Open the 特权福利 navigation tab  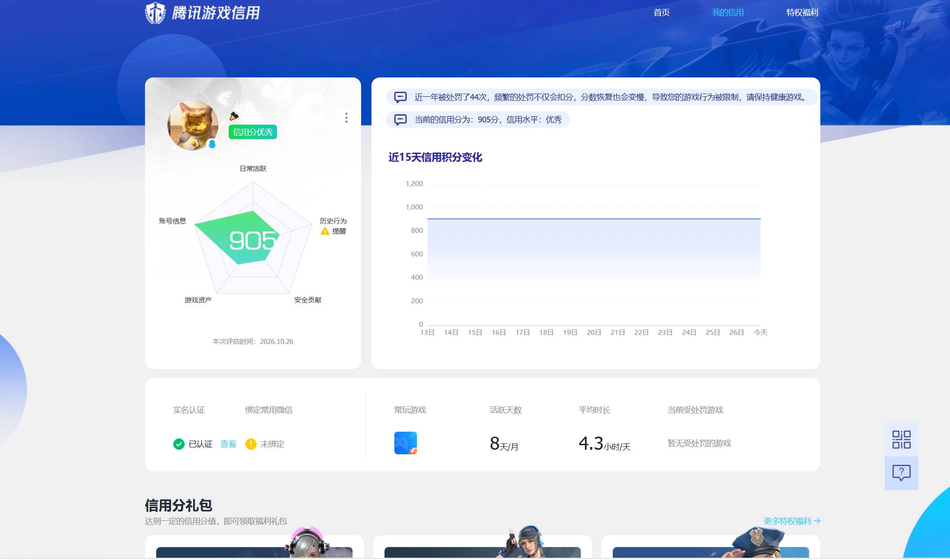(x=802, y=13)
